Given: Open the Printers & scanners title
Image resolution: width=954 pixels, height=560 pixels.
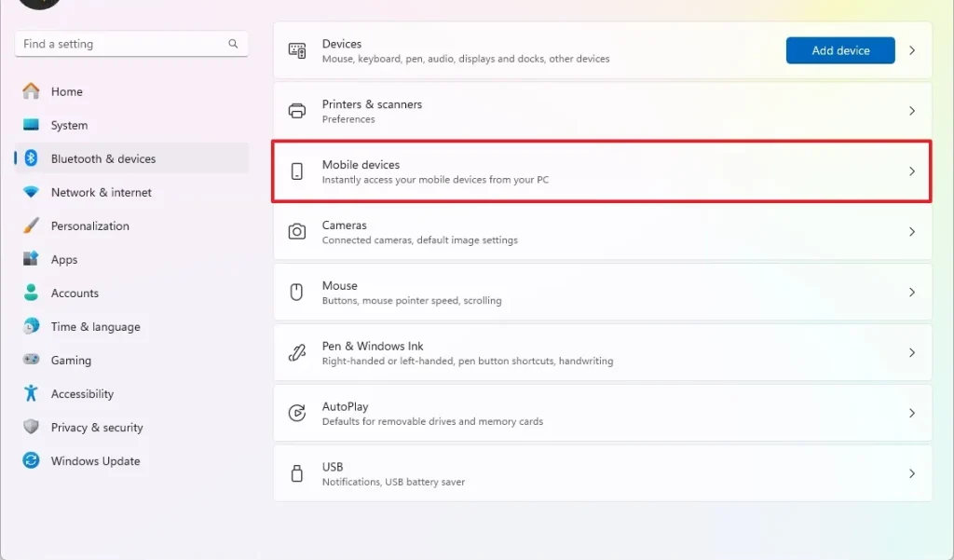Looking at the screenshot, I should coord(372,104).
